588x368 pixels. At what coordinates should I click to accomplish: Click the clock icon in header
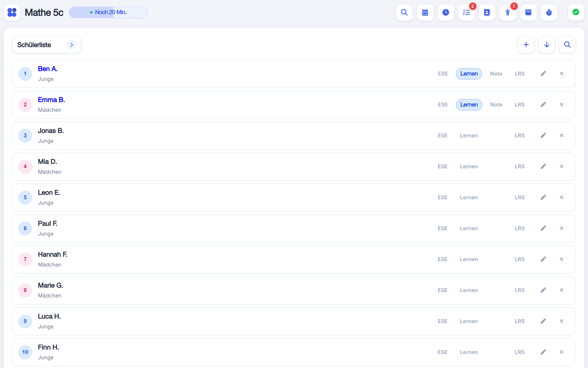click(x=446, y=12)
